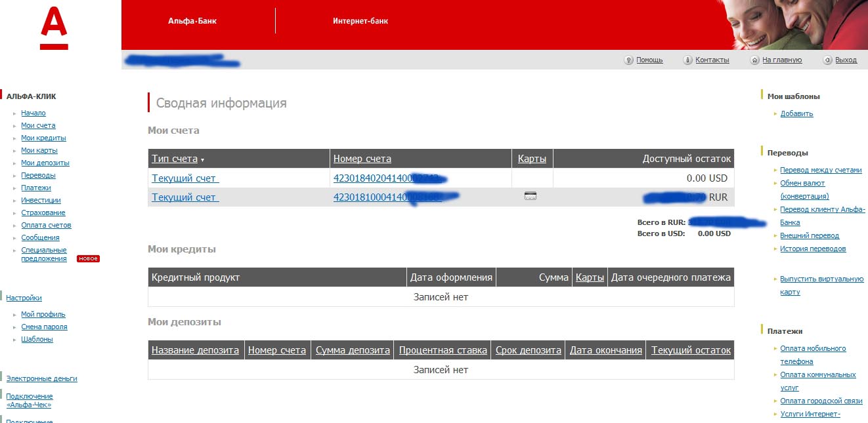Click the red новое badge
Image resolution: width=868 pixels, height=423 pixels.
88,258
